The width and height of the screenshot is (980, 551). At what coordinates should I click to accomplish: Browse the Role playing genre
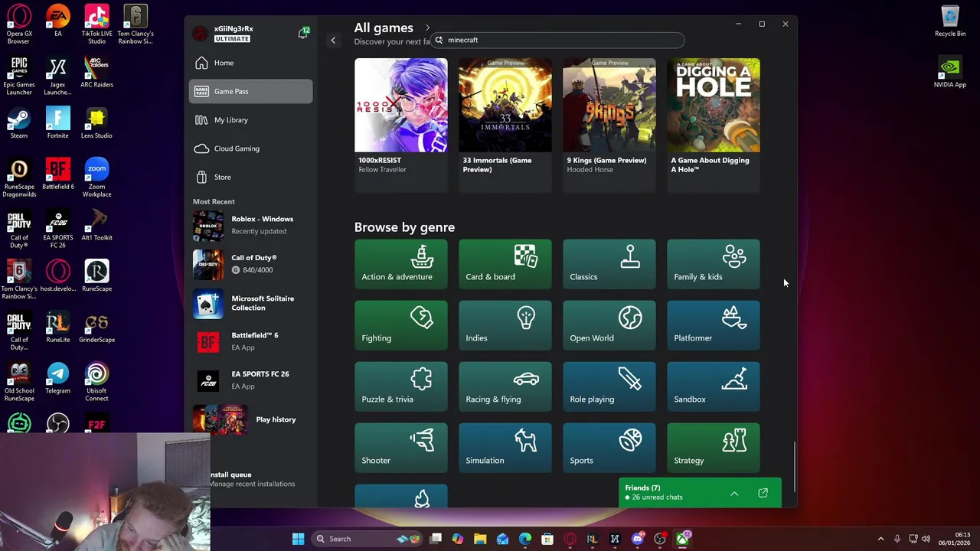(x=609, y=386)
